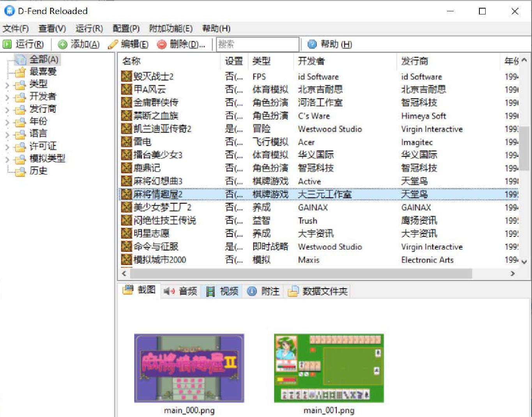
Task: Click the pencil Edit icon
Action: tap(113, 44)
